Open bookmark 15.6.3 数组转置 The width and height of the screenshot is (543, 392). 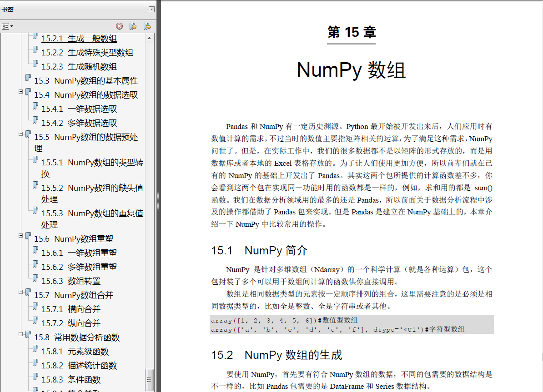coord(71,281)
